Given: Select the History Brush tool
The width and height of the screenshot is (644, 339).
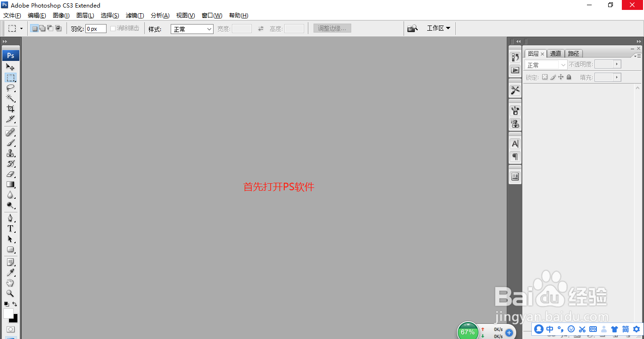Looking at the screenshot, I should pos(10,164).
